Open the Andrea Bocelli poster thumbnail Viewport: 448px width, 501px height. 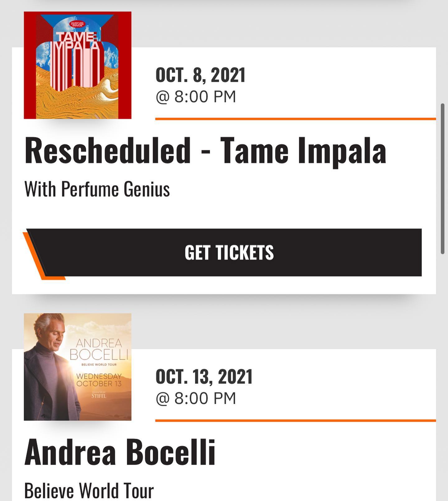tap(77, 367)
